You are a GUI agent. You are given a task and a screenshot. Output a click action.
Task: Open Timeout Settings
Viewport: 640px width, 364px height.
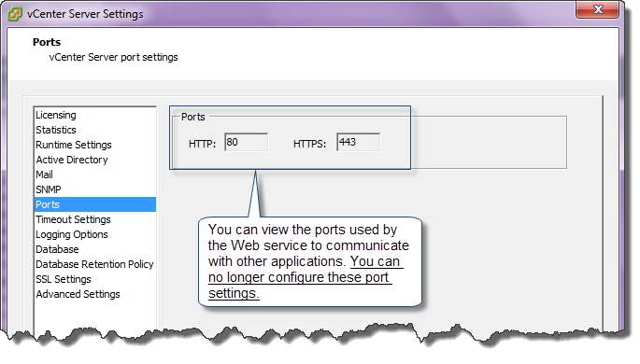coord(95,219)
